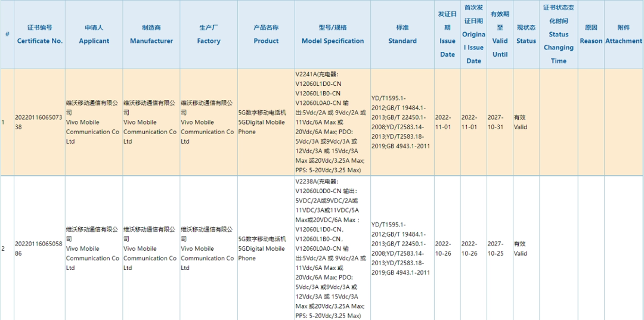Image resolution: width=644 pixels, height=320 pixels.
Task: Click the Factory cell in row 1
Action: (209, 122)
